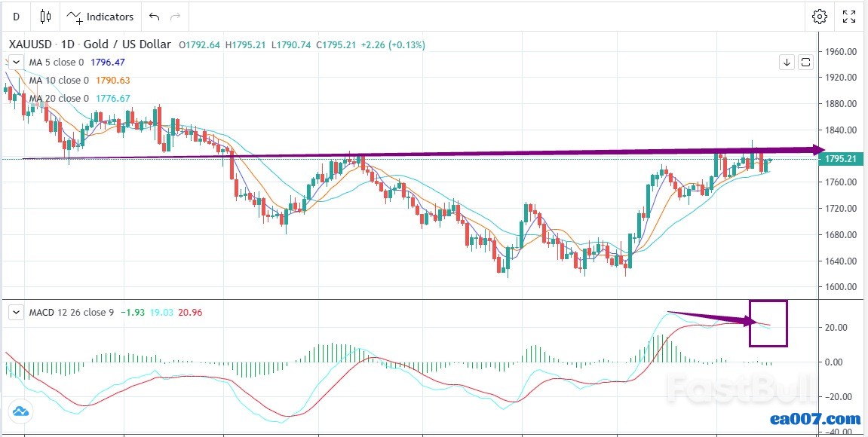Click the MACD histogram value -1.93

tap(132, 313)
